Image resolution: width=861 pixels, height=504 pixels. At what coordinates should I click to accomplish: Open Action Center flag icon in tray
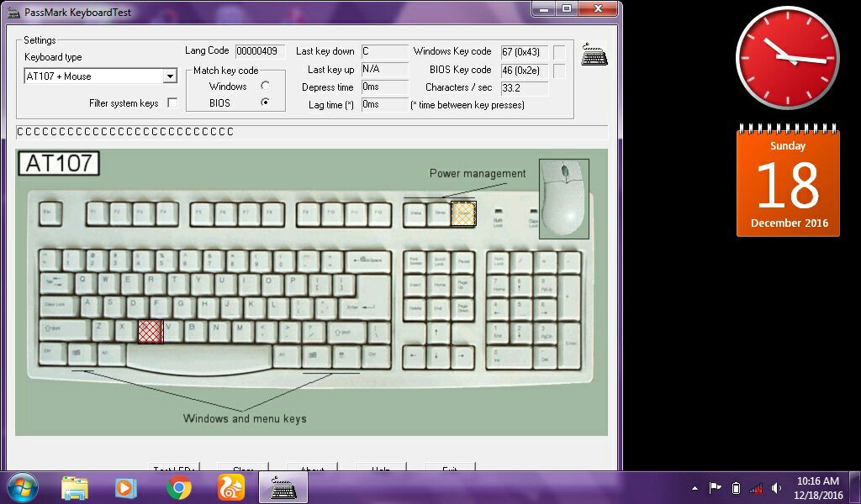pos(715,487)
